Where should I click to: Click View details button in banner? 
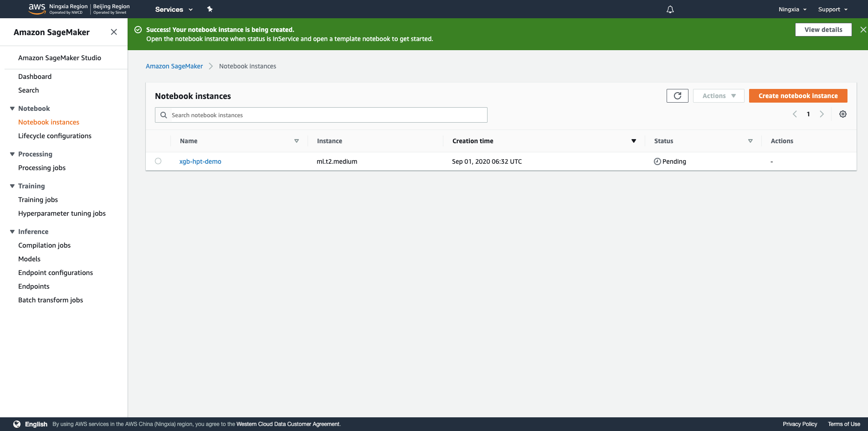pos(823,30)
